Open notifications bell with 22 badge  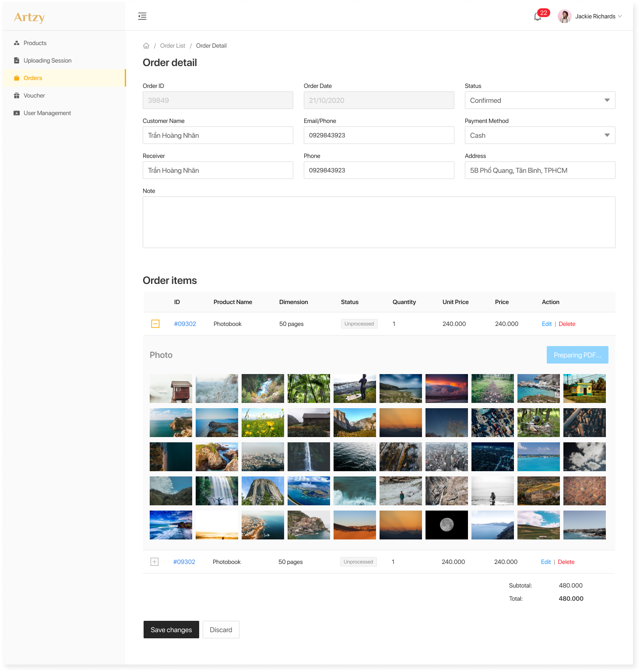coord(538,17)
